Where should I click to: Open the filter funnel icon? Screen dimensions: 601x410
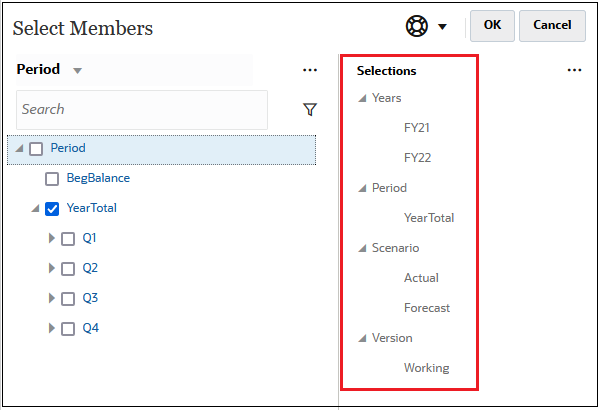[310, 109]
